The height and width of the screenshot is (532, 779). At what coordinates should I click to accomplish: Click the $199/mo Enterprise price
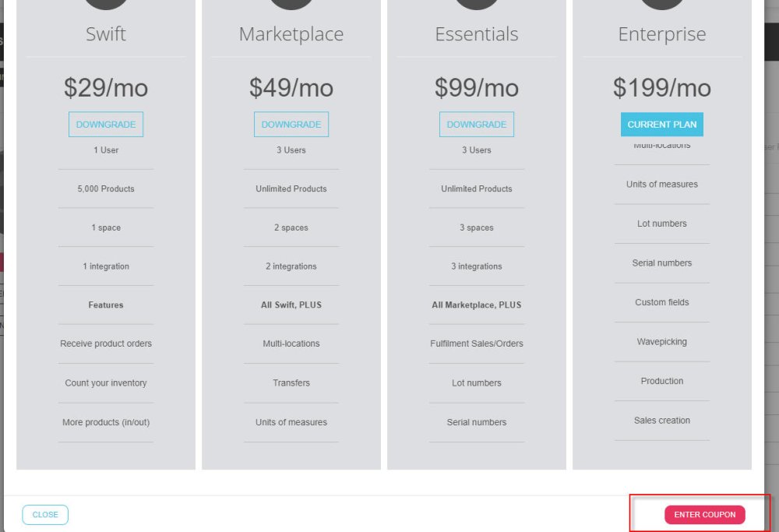(x=662, y=88)
